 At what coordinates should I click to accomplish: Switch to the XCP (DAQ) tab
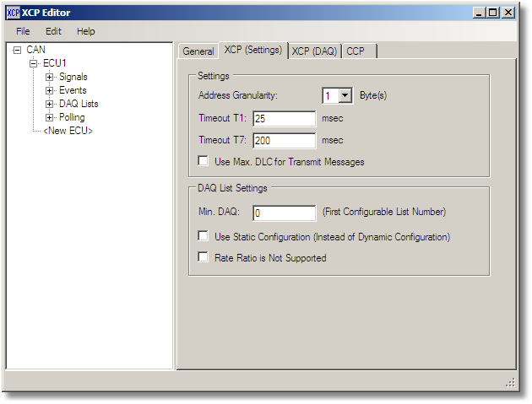coord(314,51)
